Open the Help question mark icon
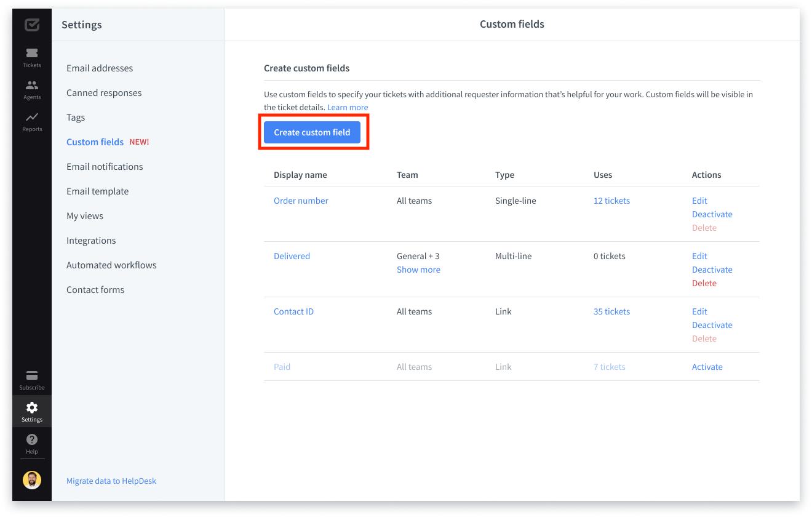Image resolution: width=812 pixels, height=517 pixels. pyautogui.click(x=32, y=439)
